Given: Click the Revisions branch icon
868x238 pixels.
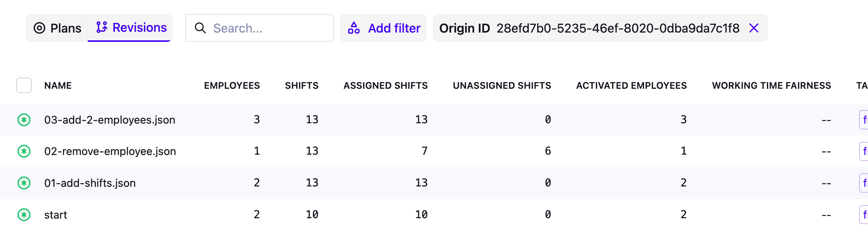Looking at the screenshot, I should pos(102,27).
